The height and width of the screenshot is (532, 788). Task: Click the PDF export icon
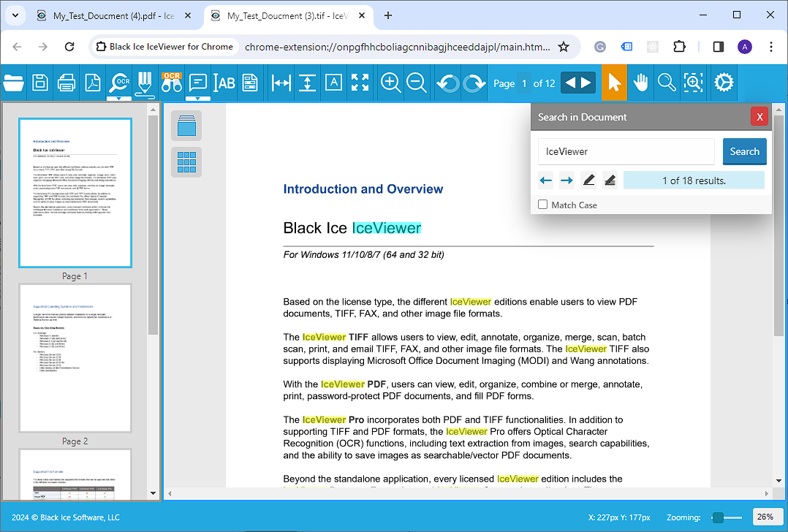point(92,83)
